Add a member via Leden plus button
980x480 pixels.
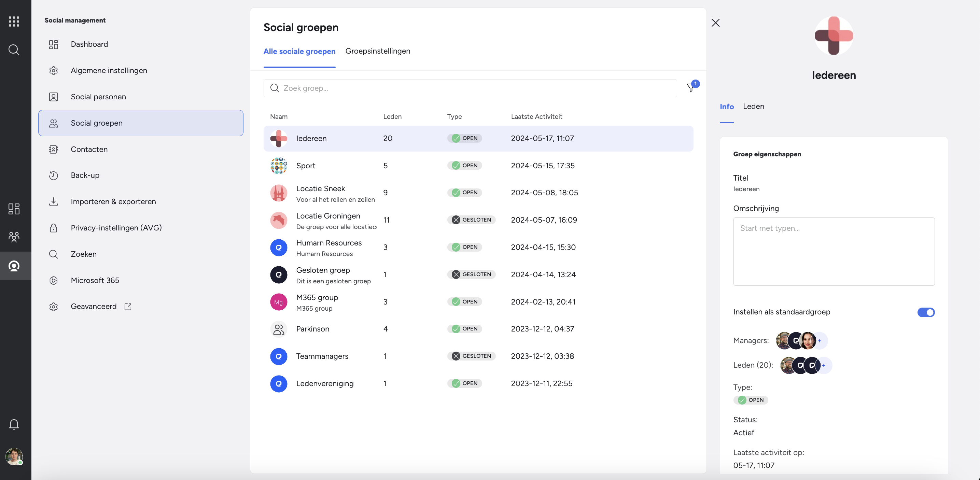coord(824,366)
